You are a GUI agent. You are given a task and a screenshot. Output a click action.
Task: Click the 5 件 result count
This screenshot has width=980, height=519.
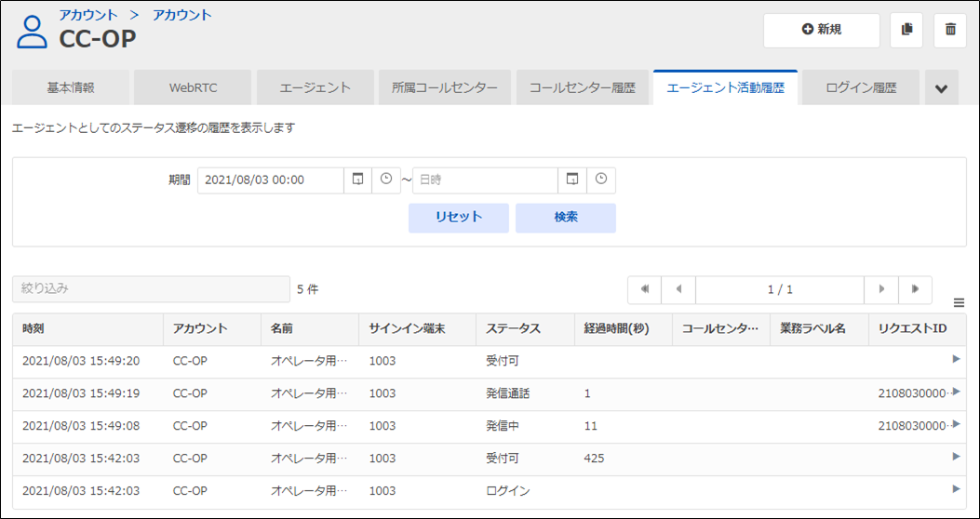click(x=307, y=290)
